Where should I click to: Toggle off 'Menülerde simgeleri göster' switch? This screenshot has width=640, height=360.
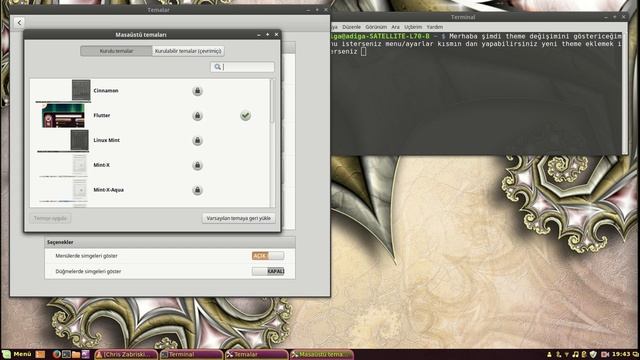268,256
